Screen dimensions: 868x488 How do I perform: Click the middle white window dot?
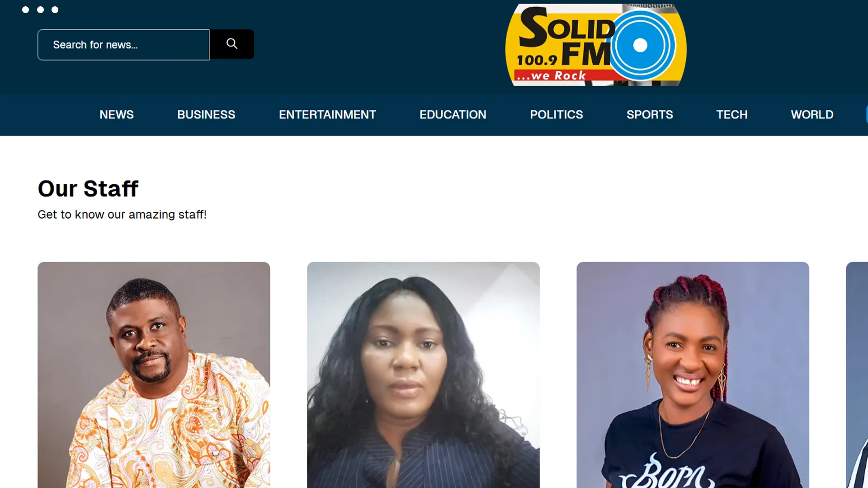click(x=40, y=9)
